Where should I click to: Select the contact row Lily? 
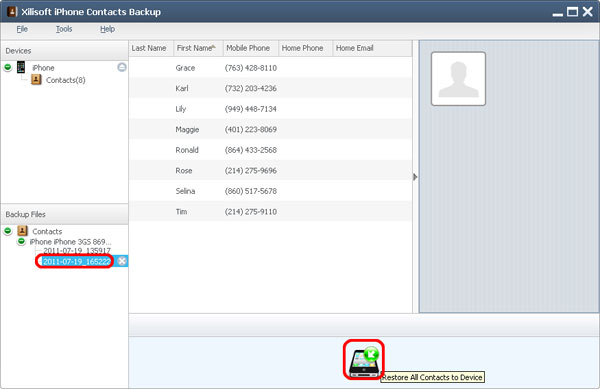click(271, 109)
